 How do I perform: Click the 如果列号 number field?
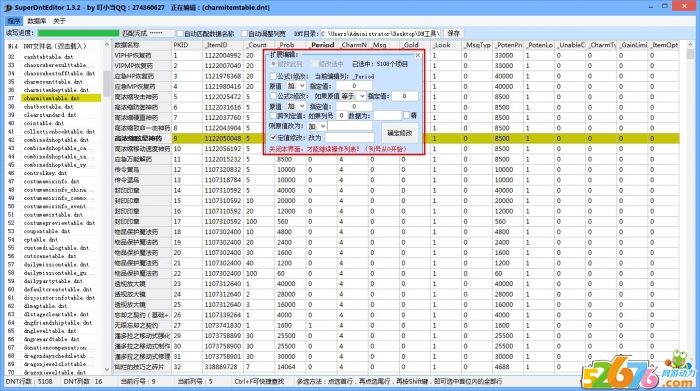[341, 116]
